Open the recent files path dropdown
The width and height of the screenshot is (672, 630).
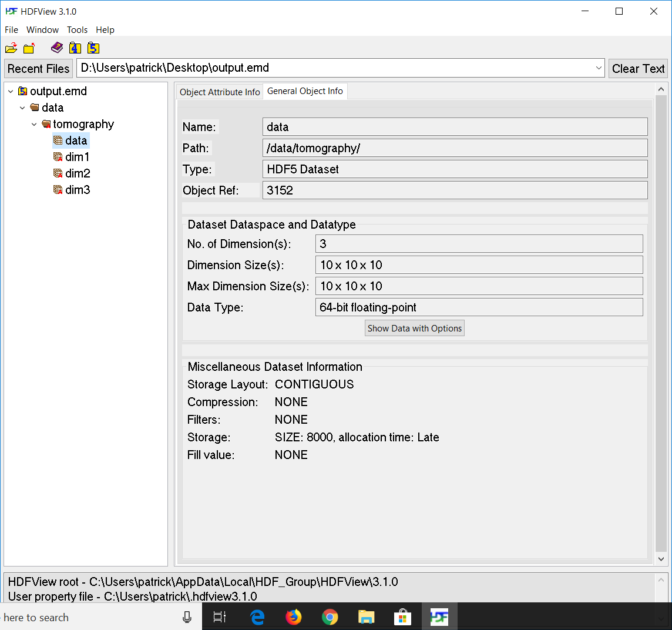[599, 68]
